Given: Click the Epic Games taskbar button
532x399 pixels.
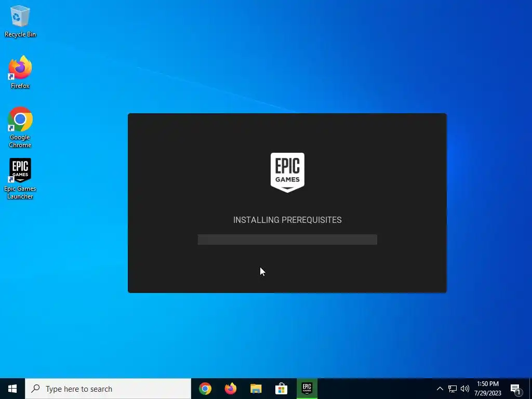Looking at the screenshot, I should pyautogui.click(x=307, y=389).
